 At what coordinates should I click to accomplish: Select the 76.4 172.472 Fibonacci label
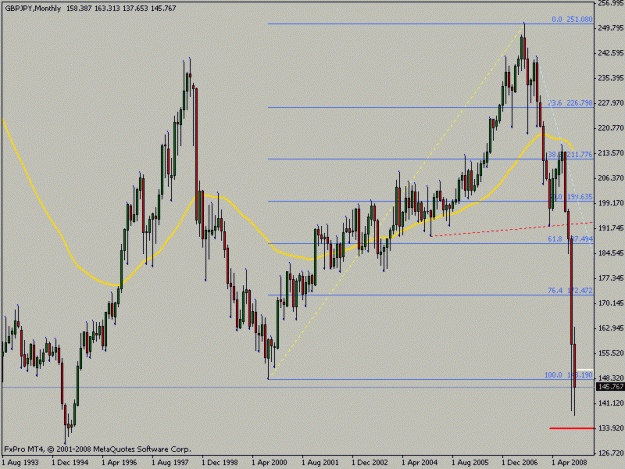pos(570,290)
